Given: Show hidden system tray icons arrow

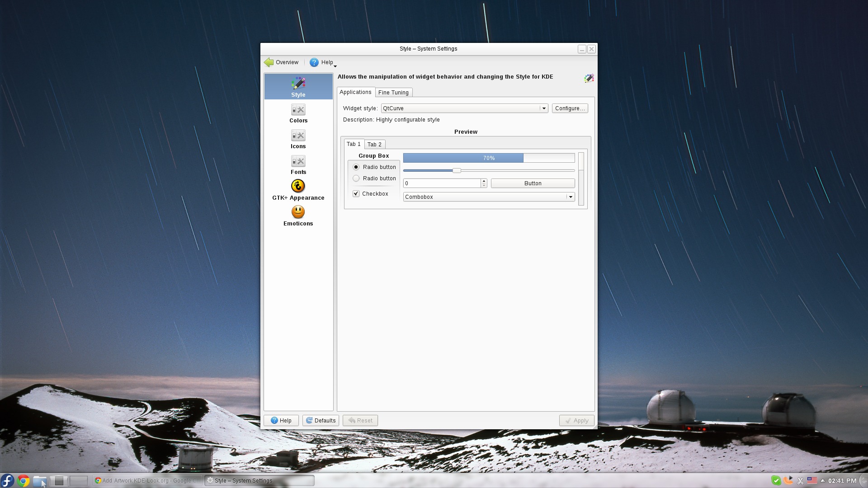Looking at the screenshot, I should [822, 480].
